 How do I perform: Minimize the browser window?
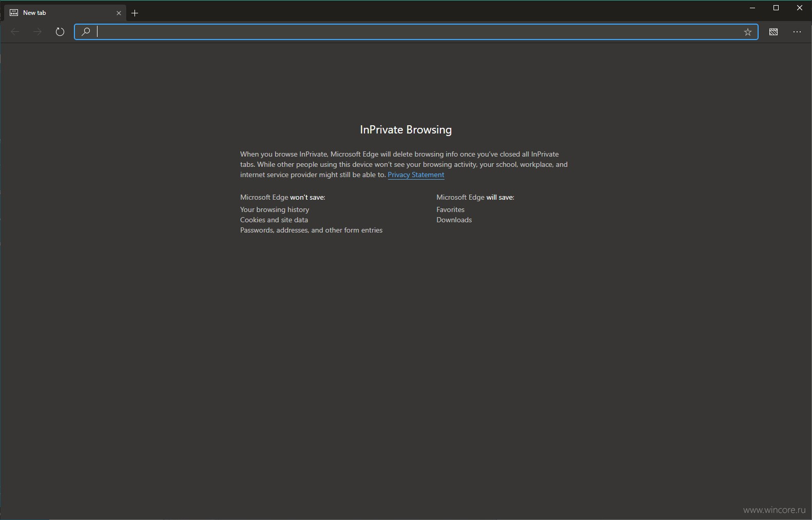(752, 8)
